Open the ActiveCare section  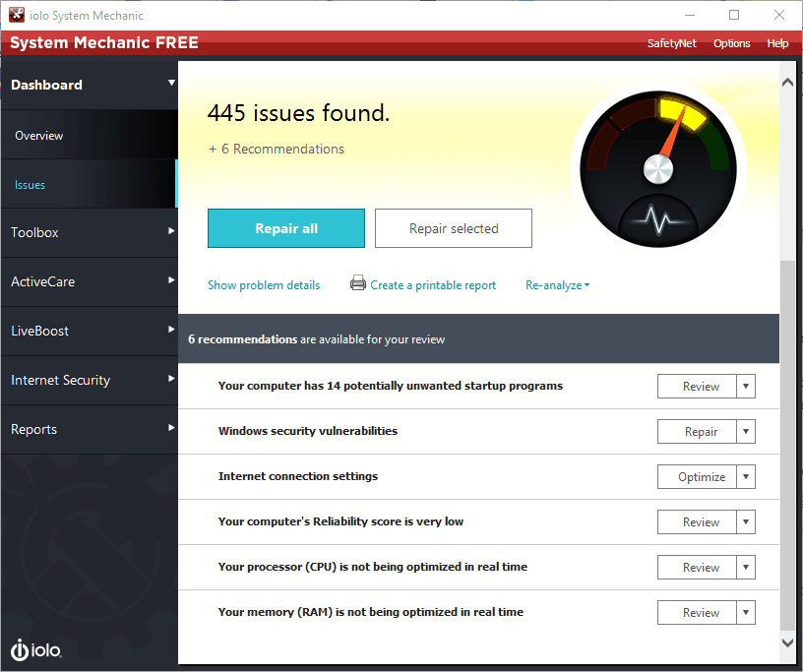[x=90, y=281]
